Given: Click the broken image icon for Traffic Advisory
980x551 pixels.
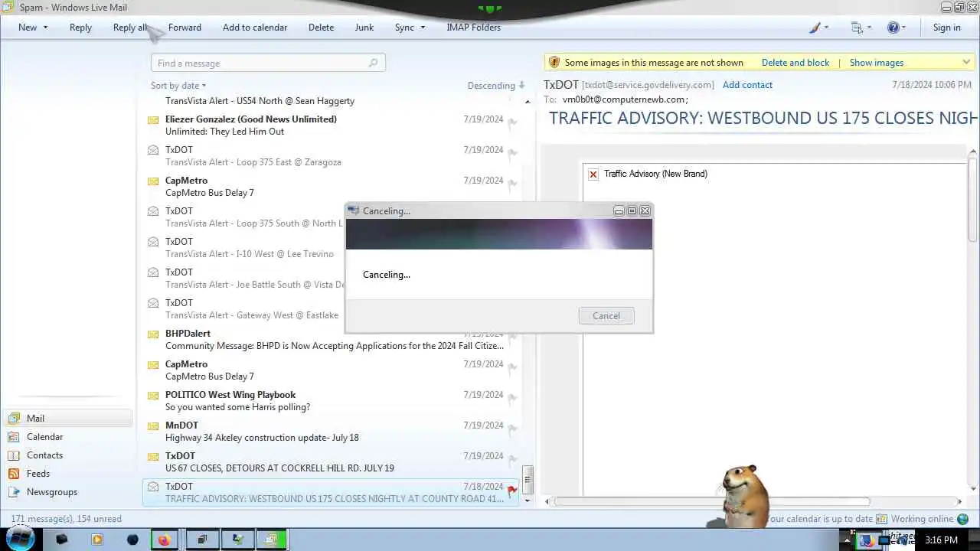Looking at the screenshot, I should tap(593, 174).
